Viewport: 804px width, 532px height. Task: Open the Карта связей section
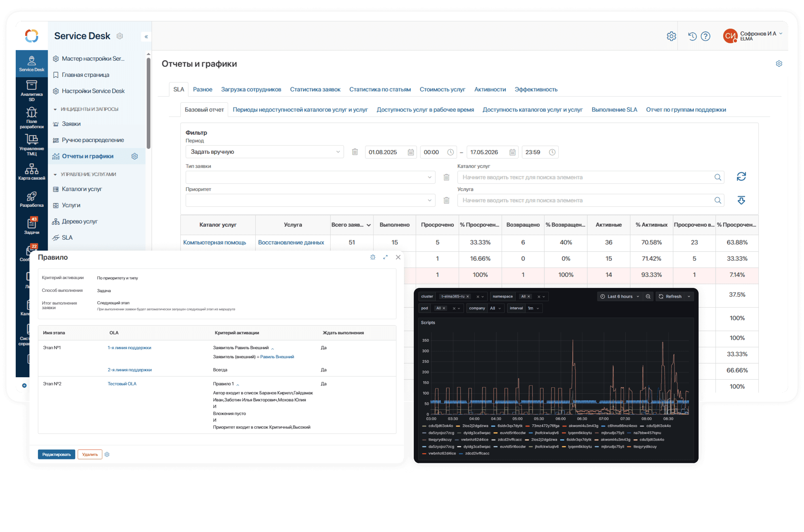31,172
